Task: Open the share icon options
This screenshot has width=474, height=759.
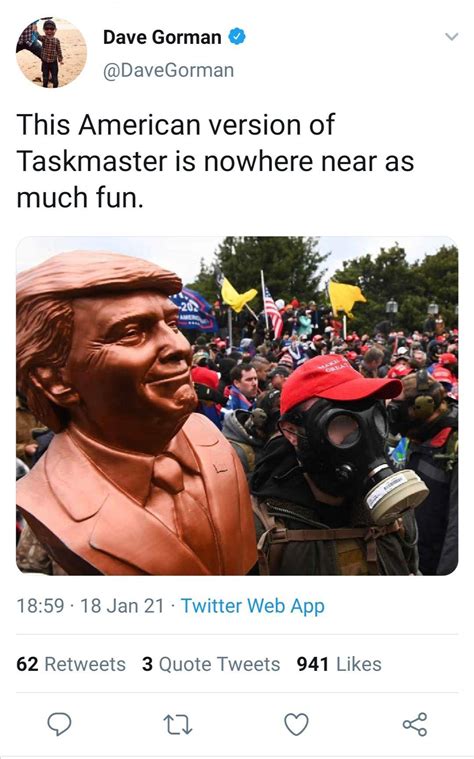Action: pyautogui.click(x=415, y=724)
